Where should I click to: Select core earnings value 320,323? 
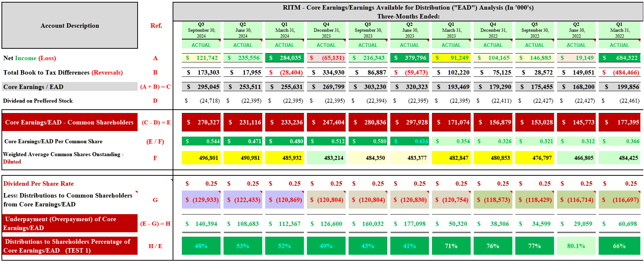[x=409, y=87]
